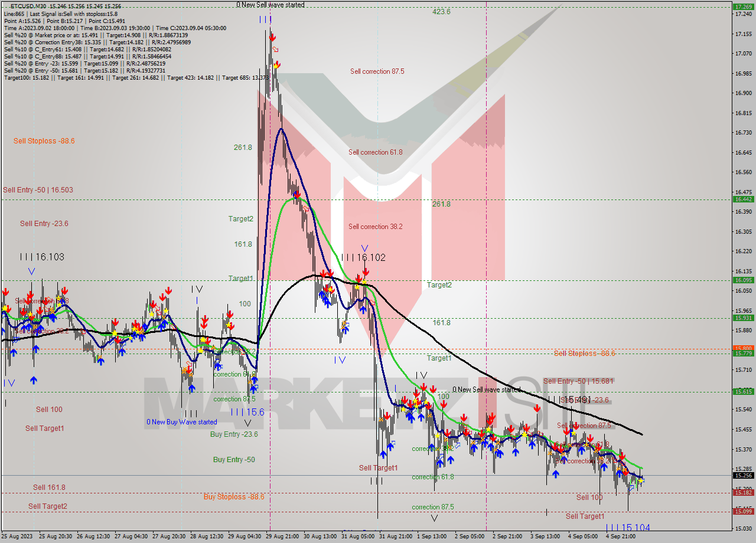
Task: Click the '4 Sep 05:00' time axis label
Action: click(583, 537)
